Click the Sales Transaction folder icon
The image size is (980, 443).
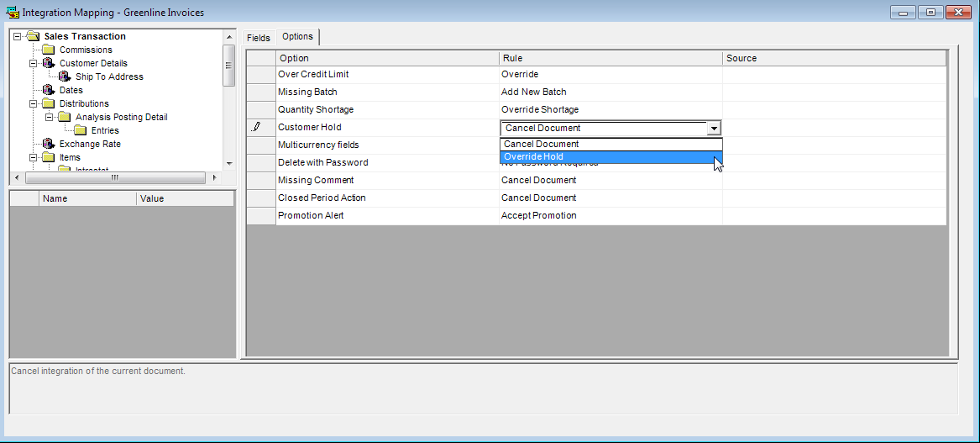[33, 36]
